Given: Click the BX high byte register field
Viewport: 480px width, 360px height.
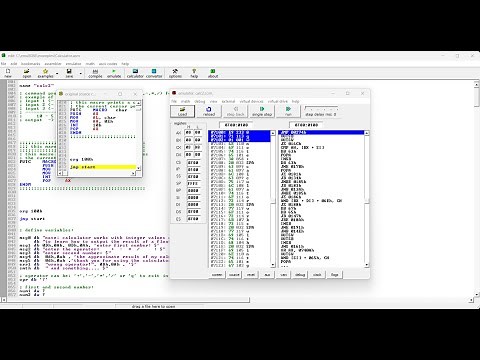Looking at the screenshot, I should 189,140.
